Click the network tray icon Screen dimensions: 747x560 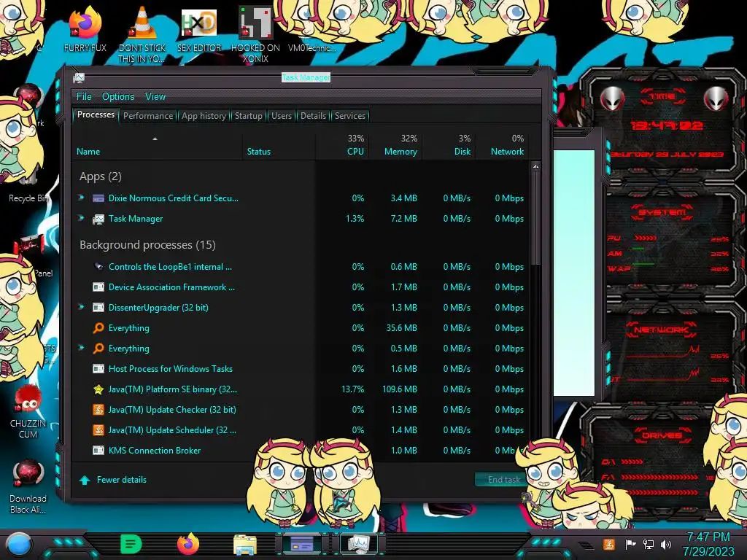[649, 544]
